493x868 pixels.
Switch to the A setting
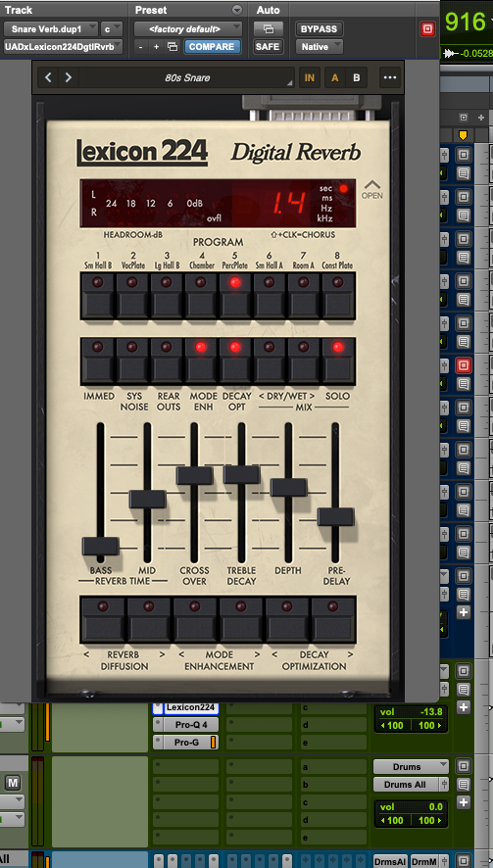coord(334,77)
